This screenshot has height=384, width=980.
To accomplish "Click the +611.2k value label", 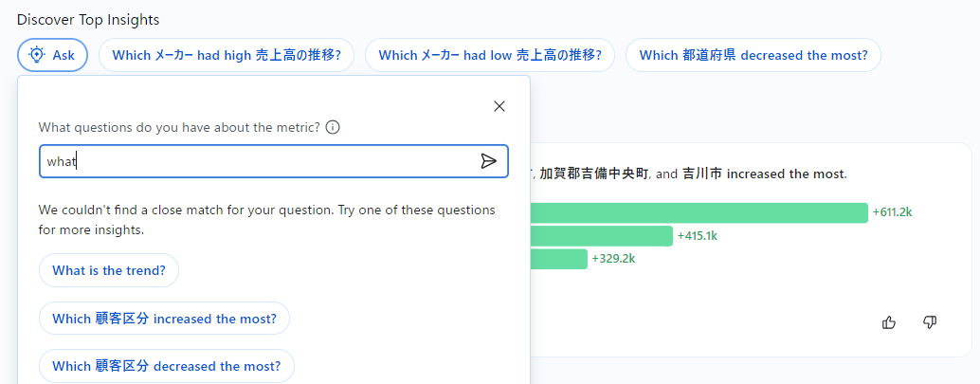I will [892, 212].
